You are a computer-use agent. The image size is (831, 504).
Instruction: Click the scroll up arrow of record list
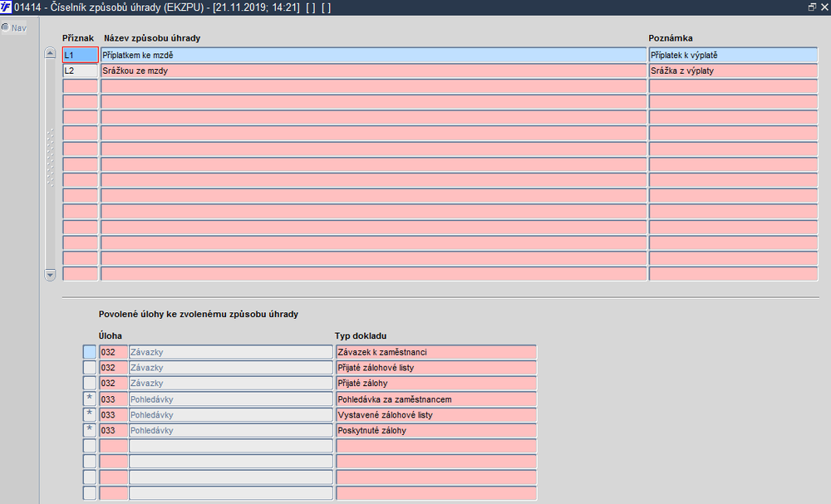tap(50, 52)
